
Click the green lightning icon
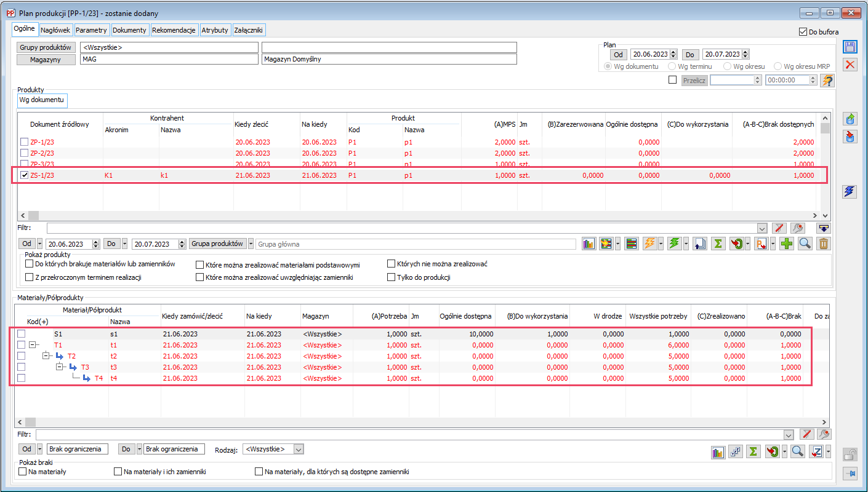coord(674,244)
